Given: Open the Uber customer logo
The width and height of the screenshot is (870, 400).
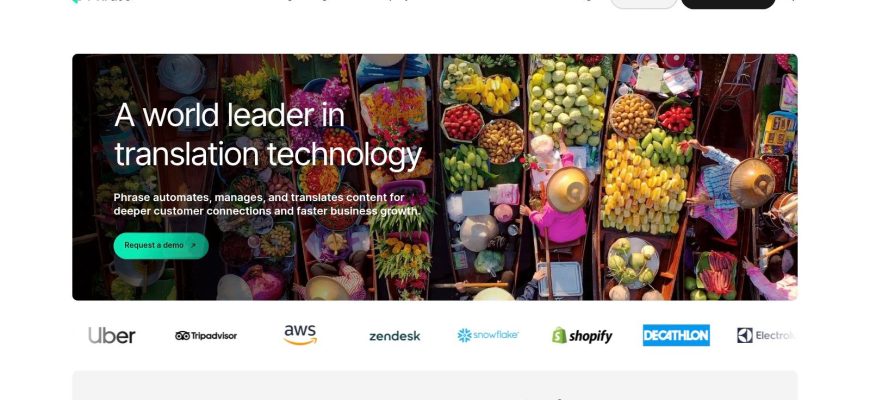Looking at the screenshot, I should 112,335.
